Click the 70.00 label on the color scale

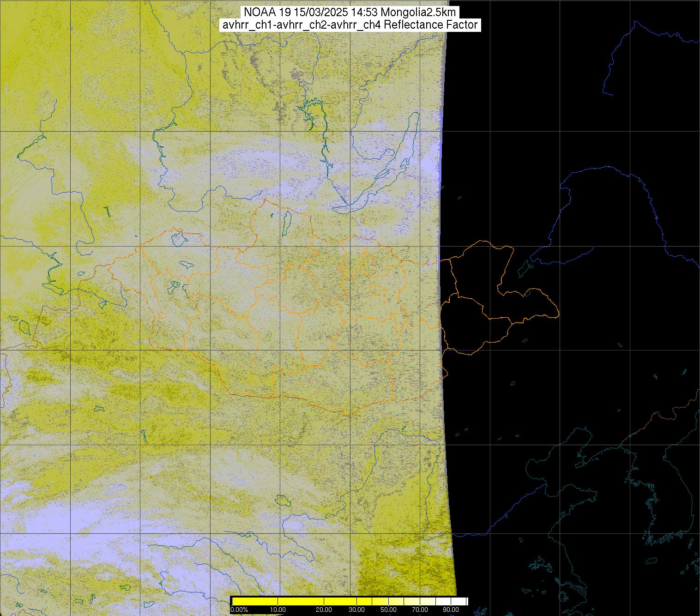[x=420, y=610]
